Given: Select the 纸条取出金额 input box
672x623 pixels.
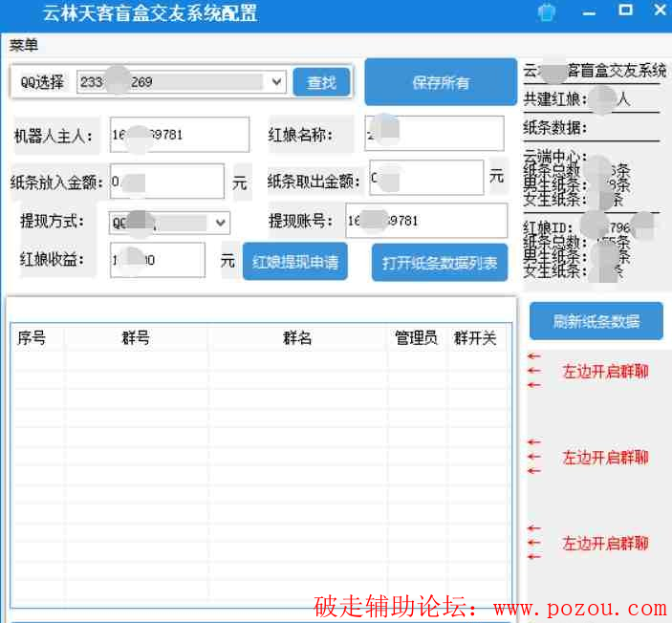Looking at the screenshot, I should tap(425, 178).
